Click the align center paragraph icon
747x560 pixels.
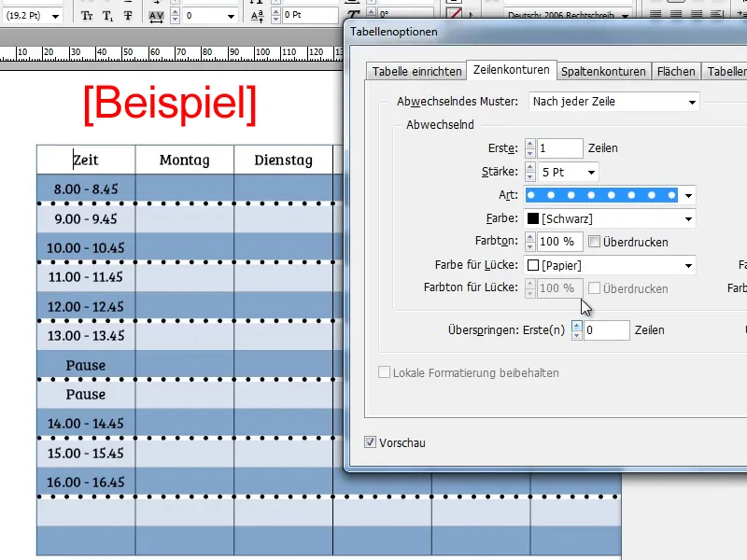click(x=675, y=14)
